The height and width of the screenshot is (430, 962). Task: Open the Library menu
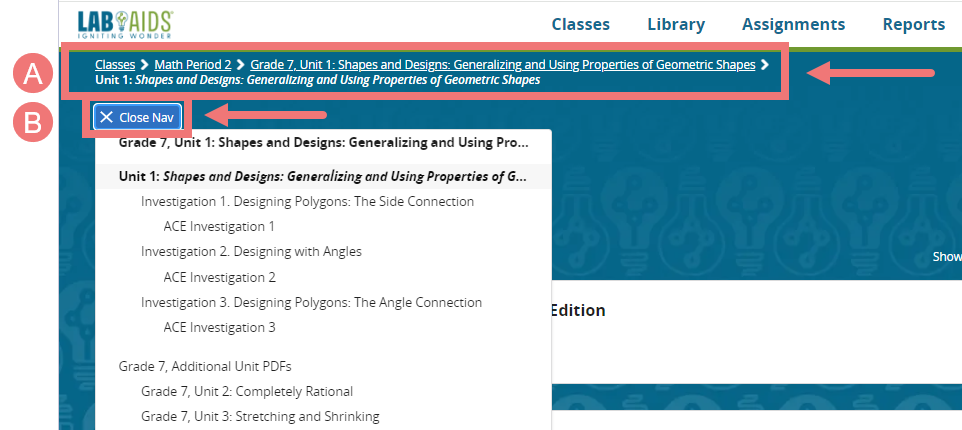pyautogui.click(x=676, y=25)
